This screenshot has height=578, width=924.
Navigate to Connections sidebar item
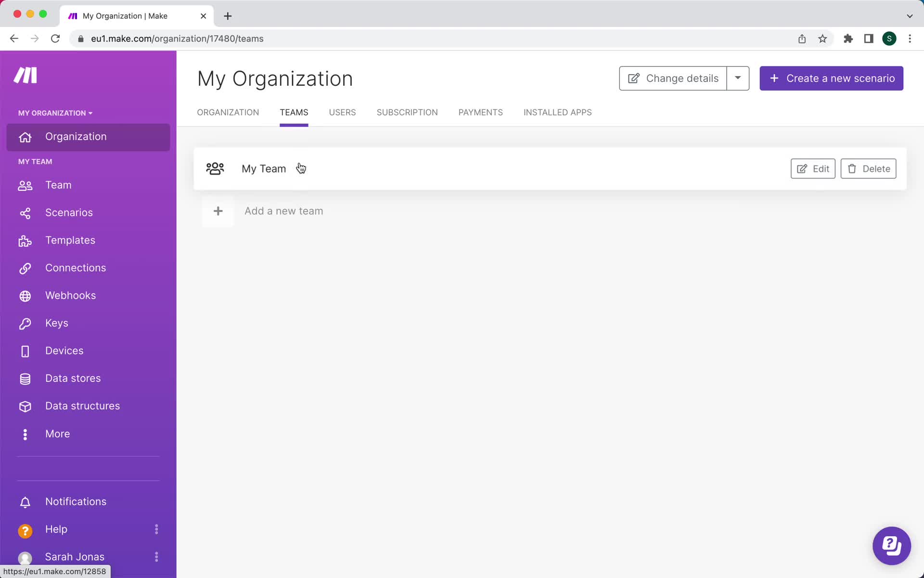click(75, 267)
